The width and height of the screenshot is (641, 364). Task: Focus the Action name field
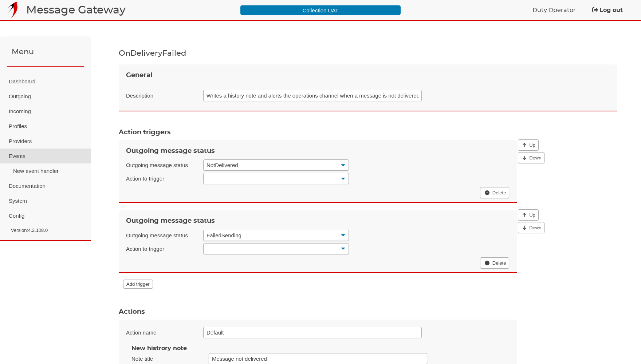click(312, 332)
